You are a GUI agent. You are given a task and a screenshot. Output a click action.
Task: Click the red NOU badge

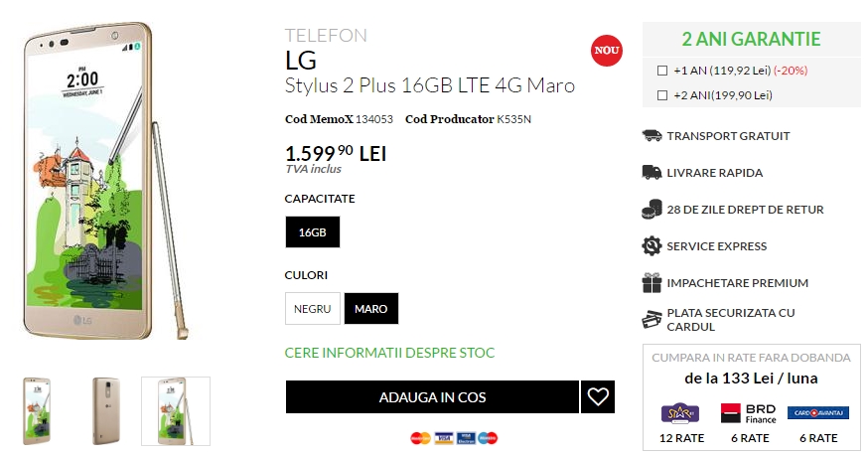606,50
